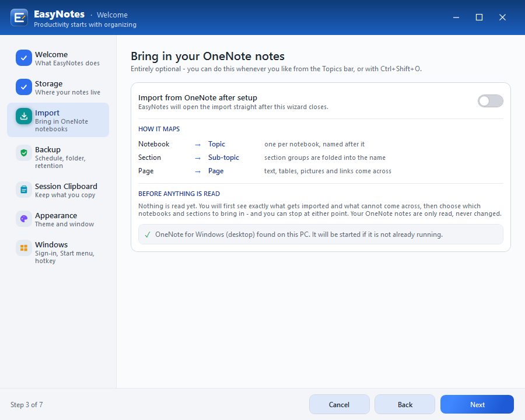Viewport: 525px width, 420px height.
Task: Click the Session Clipboard step icon
Action: point(24,190)
